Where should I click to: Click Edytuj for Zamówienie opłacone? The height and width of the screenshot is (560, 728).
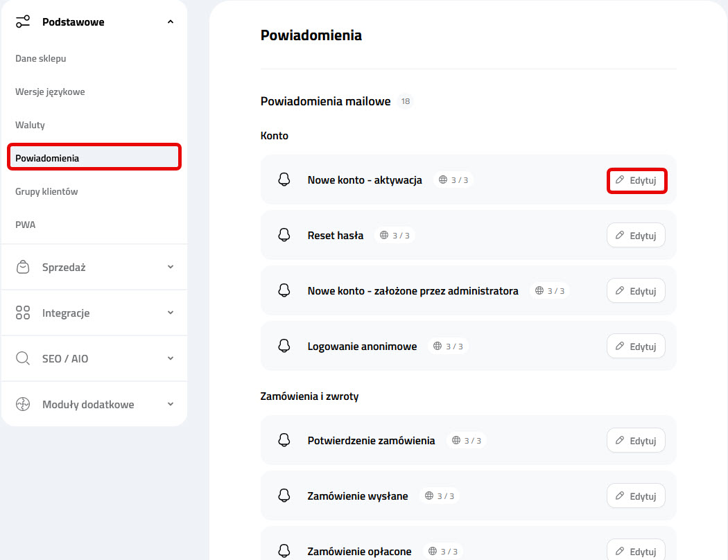pyautogui.click(x=636, y=550)
